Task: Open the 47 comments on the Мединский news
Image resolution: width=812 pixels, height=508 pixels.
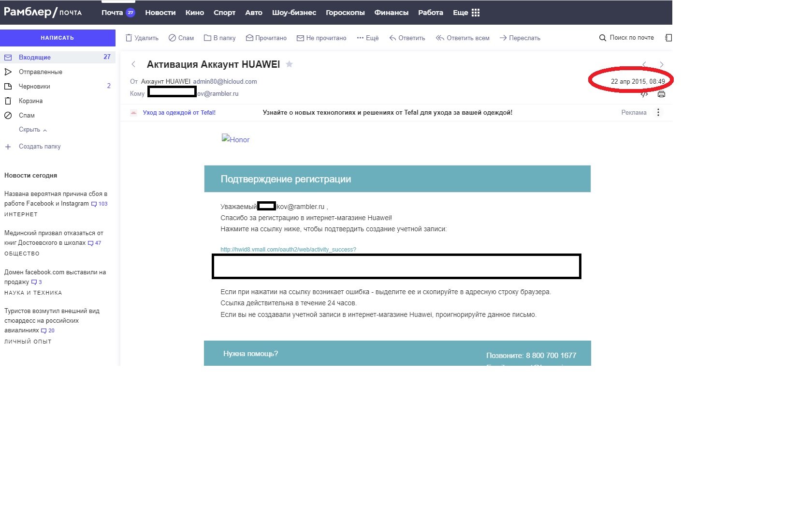Action: (95, 243)
